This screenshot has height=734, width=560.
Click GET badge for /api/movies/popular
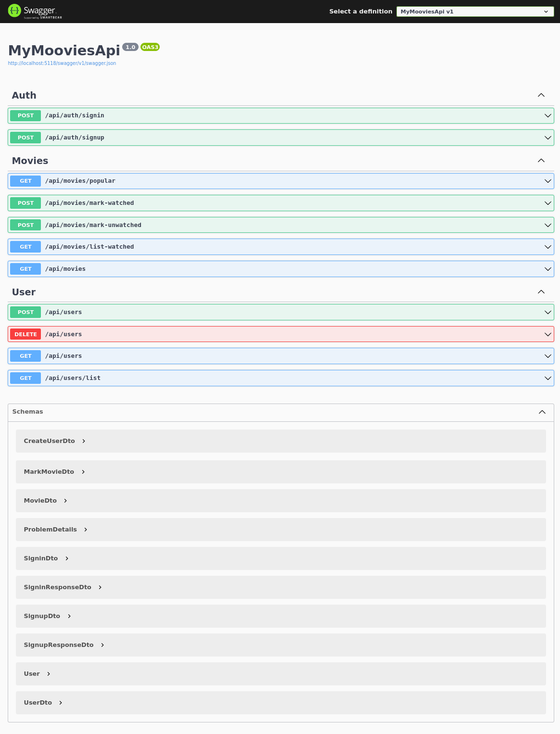25,181
